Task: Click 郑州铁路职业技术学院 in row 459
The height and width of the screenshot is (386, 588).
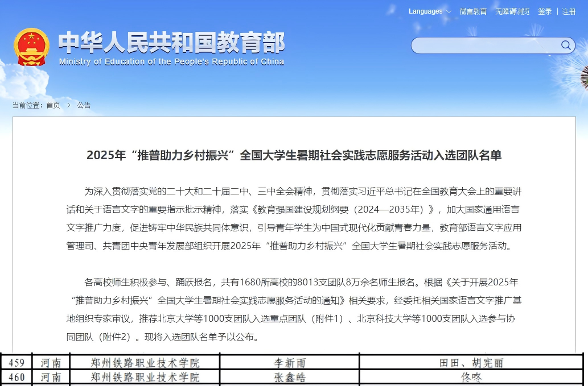Action: click(x=145, y=363)
